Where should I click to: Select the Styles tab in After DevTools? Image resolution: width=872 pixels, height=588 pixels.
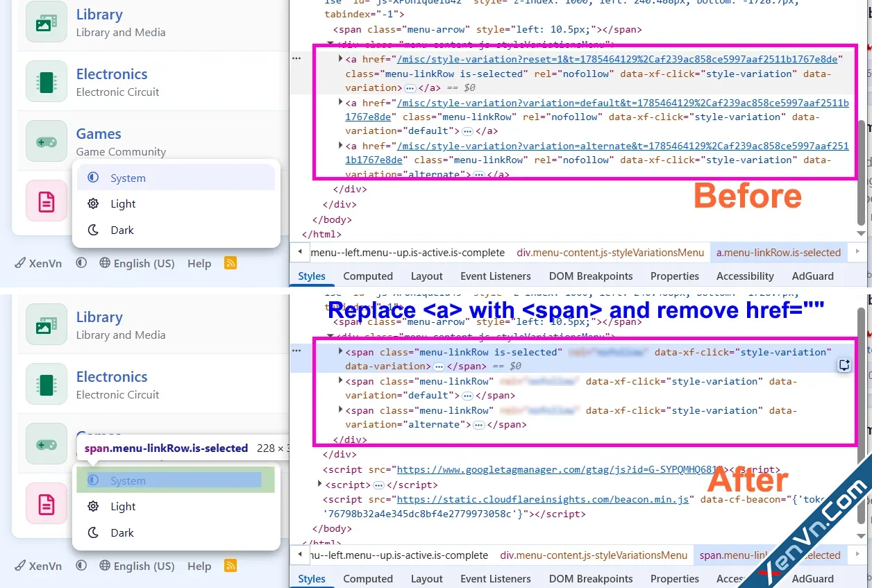312,578
